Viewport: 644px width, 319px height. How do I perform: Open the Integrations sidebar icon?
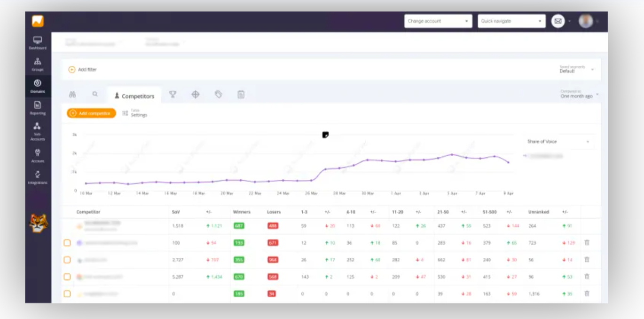click(x=38, y=177)
